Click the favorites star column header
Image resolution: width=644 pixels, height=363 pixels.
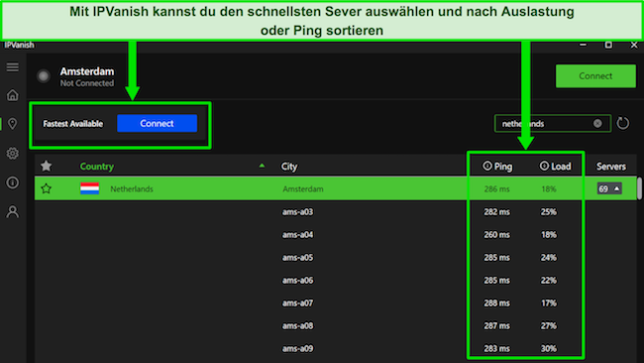pyautogui.click(x=47, y=166)
